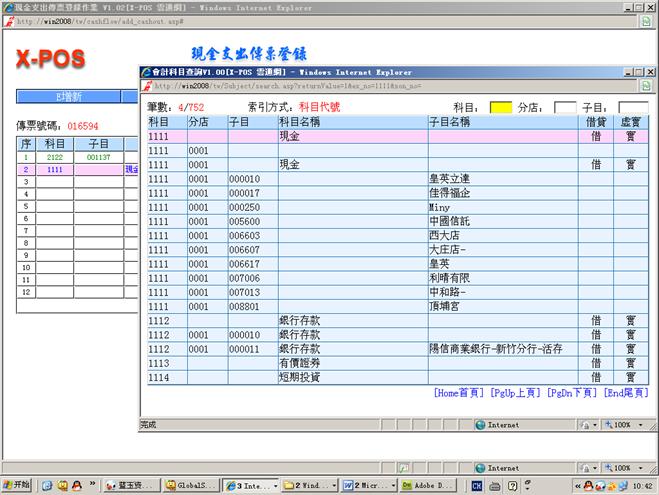This screenshot has height=495, width=659.
Task: Open the popup window zoom level dropdown
Action: click(x=643, y=424)
